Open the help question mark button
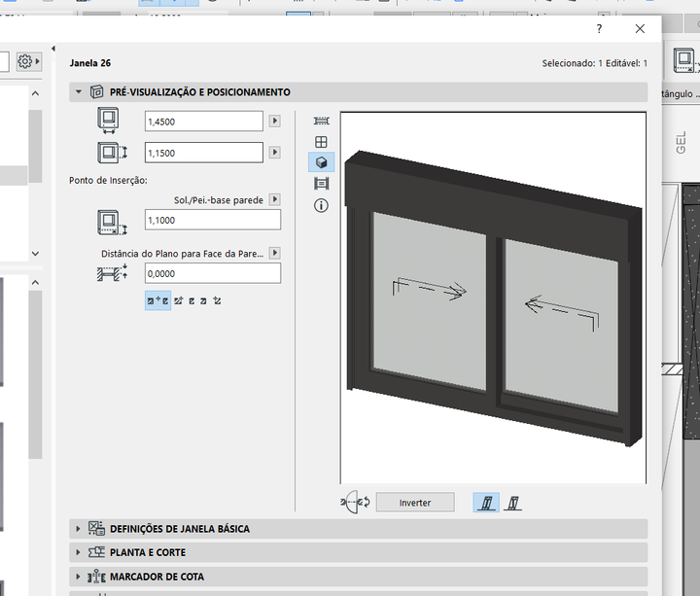Image resolution: width=700 pixels, height=596 pixels. [x=599, y=28]
